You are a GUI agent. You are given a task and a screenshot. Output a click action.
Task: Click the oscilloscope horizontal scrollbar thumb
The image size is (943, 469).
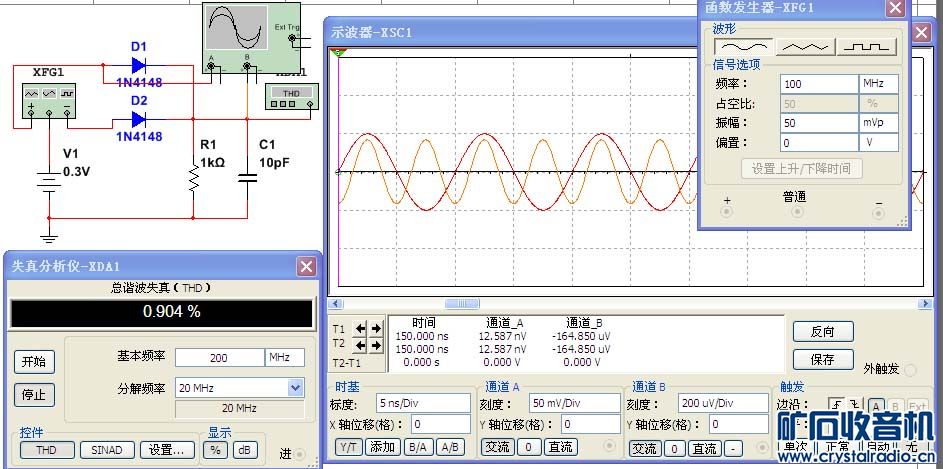(x=462, y=304)
